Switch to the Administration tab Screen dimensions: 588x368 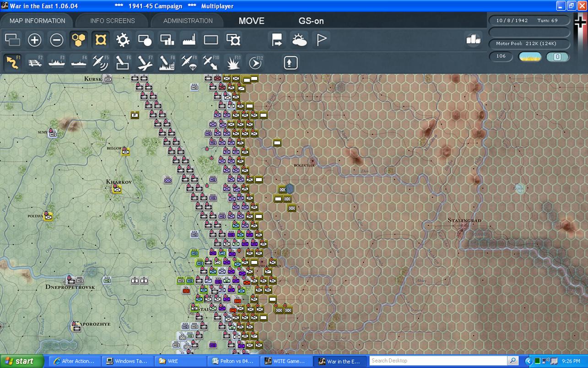click(x=188, y=21)
